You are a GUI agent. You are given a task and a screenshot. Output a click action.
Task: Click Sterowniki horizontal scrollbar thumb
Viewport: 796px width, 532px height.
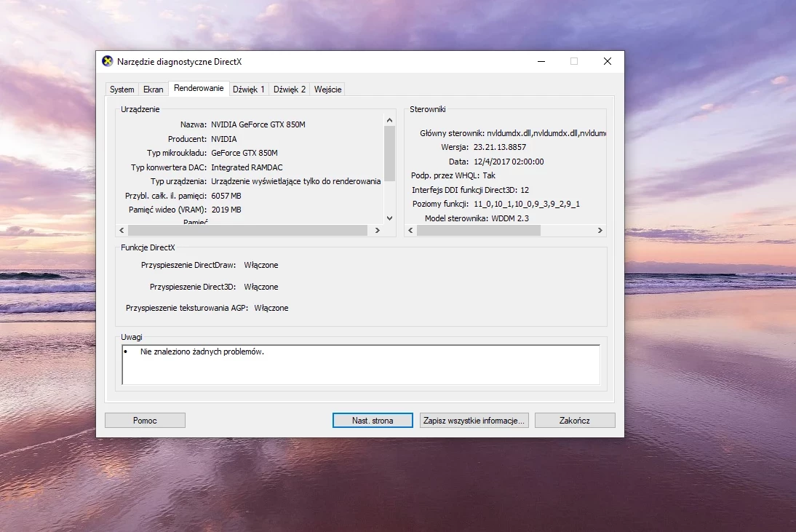[x=479, y=230]
